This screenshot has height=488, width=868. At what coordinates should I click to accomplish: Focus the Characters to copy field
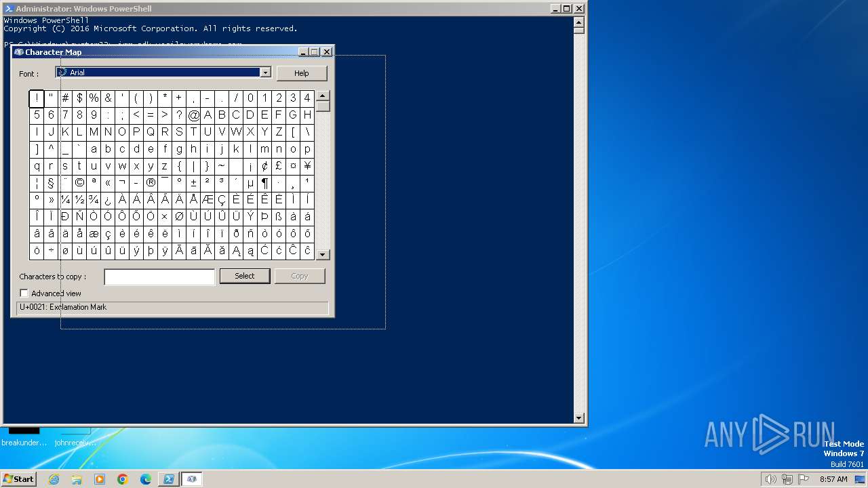pyautogui.click(x=159, y=277)
